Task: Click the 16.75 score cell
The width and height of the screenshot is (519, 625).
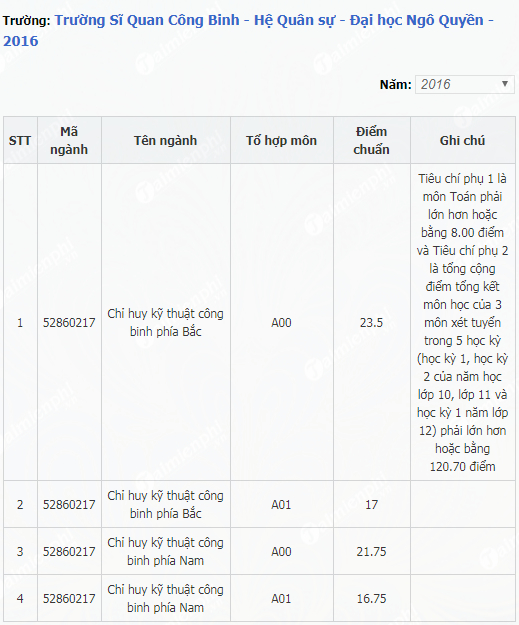Action: [372, 598]
